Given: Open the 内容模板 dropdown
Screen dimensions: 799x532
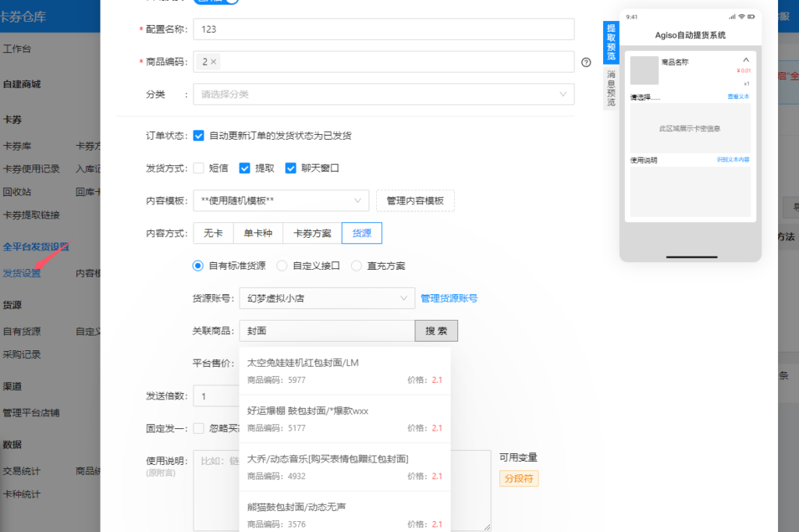Looking at the screenshot, I should click(281, 200).
